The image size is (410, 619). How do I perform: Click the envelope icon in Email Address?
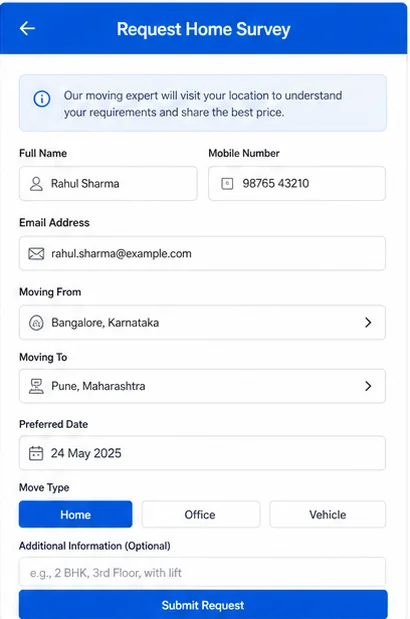coord(36,253)
